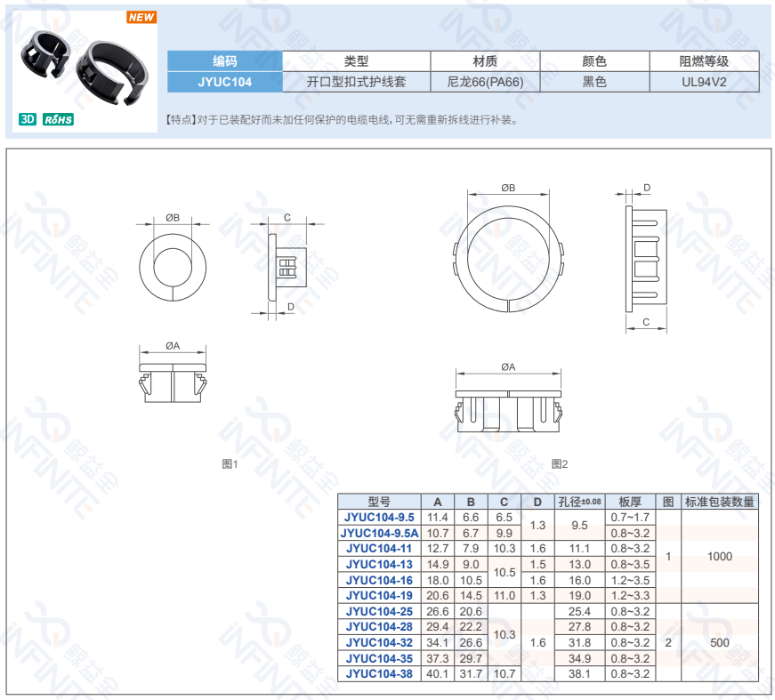Click the 图1 bottom ØA profile drawing

[x=172, y=380]
